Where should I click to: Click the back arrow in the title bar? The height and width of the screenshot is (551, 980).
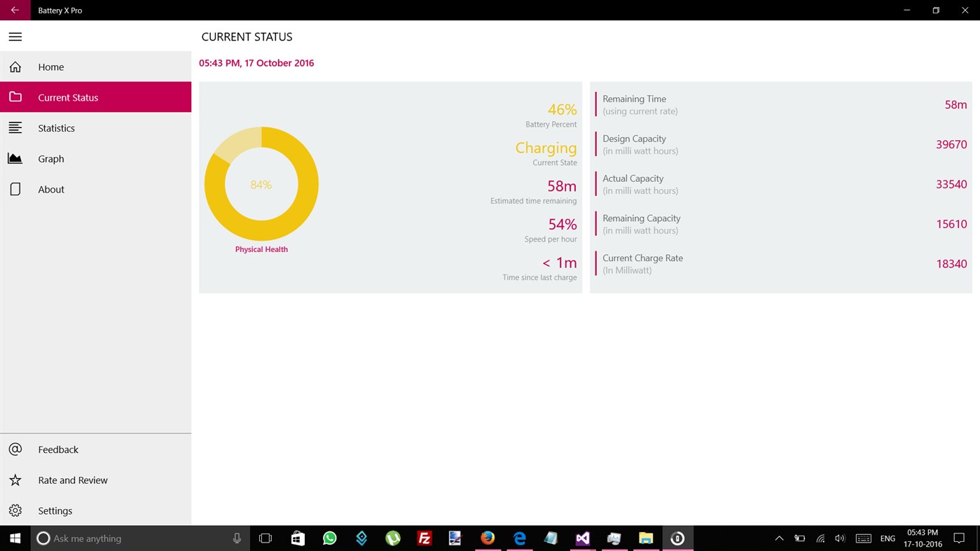(x=13, y=10)
